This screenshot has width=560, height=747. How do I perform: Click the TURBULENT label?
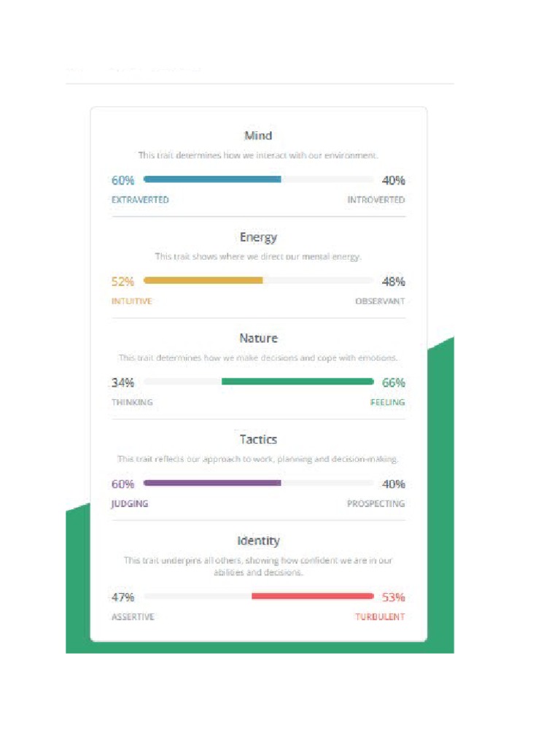click(x=380, y=616)
